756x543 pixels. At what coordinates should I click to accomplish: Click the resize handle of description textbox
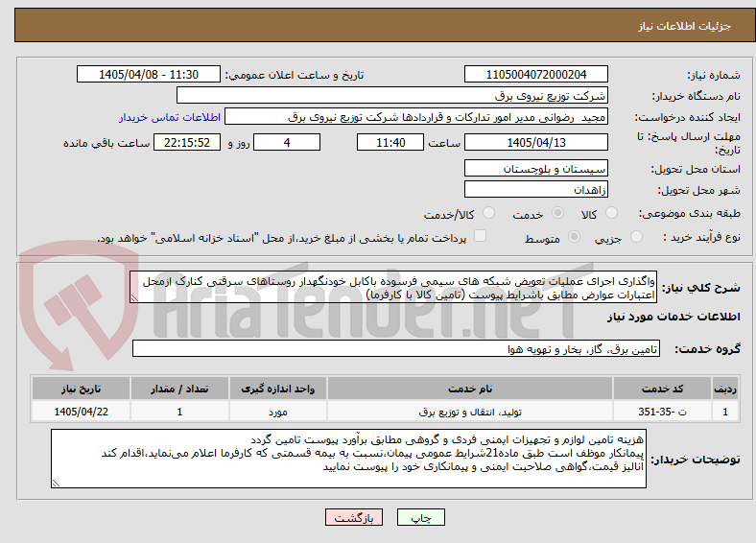[134, 299]
